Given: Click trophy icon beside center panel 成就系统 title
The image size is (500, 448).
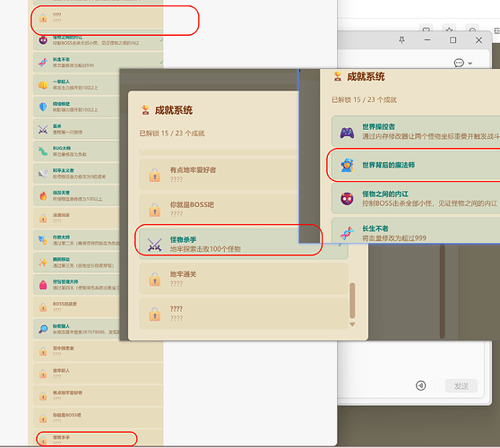Looking at the screenshot, I should (x=145, y=110).
